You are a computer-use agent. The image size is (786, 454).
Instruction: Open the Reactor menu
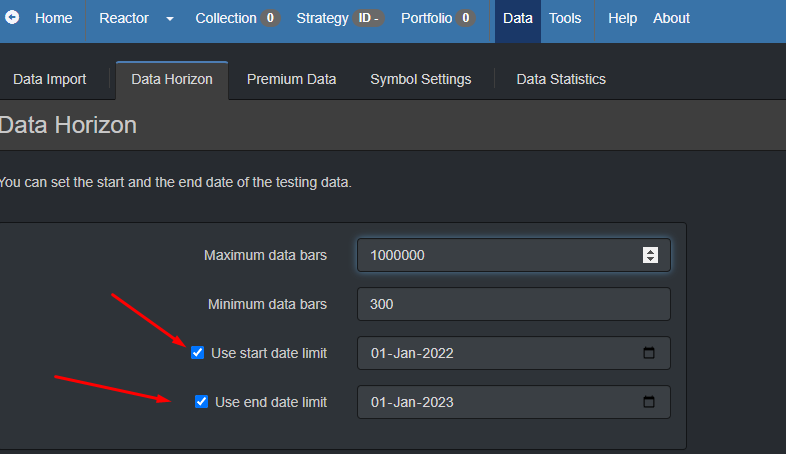[124, 18]
